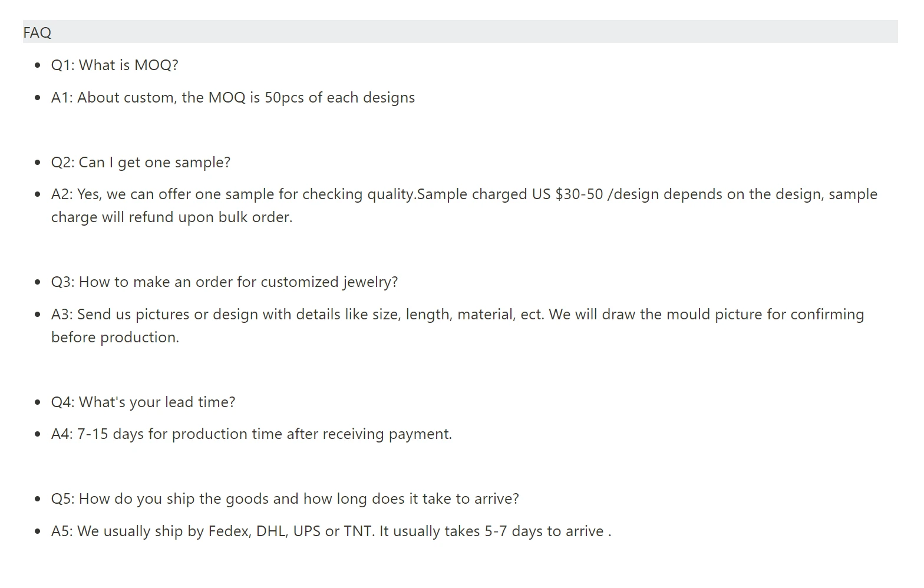
Task: Click the Q1 What is MOQ question
Action: (x=114, y=65)
